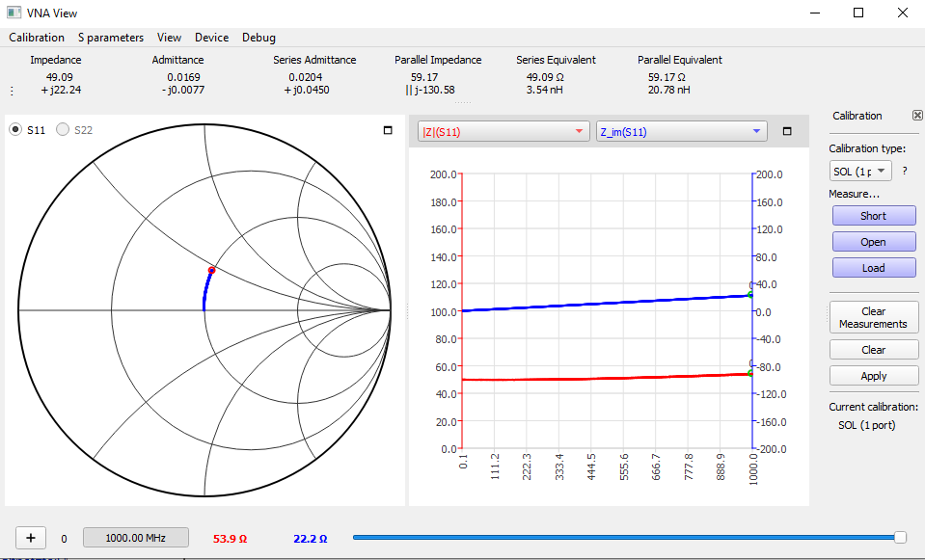
Task: Close the Calibration dock panel
Action: [917, 116]
